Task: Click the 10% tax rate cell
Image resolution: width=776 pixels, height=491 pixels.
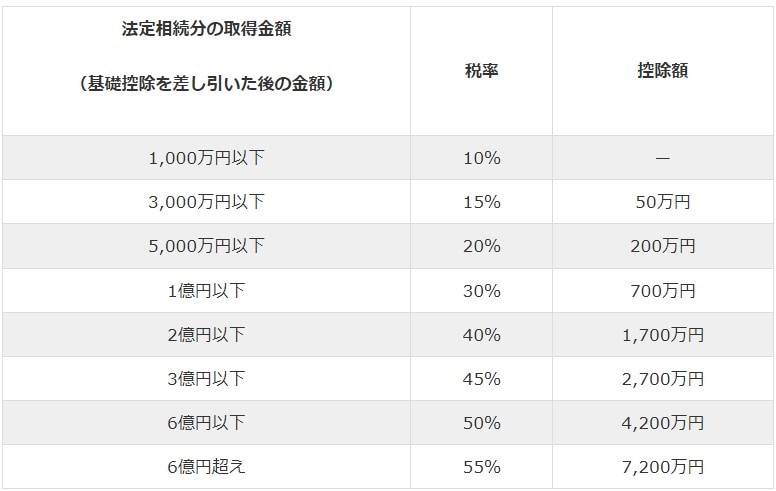Action: 482,158
